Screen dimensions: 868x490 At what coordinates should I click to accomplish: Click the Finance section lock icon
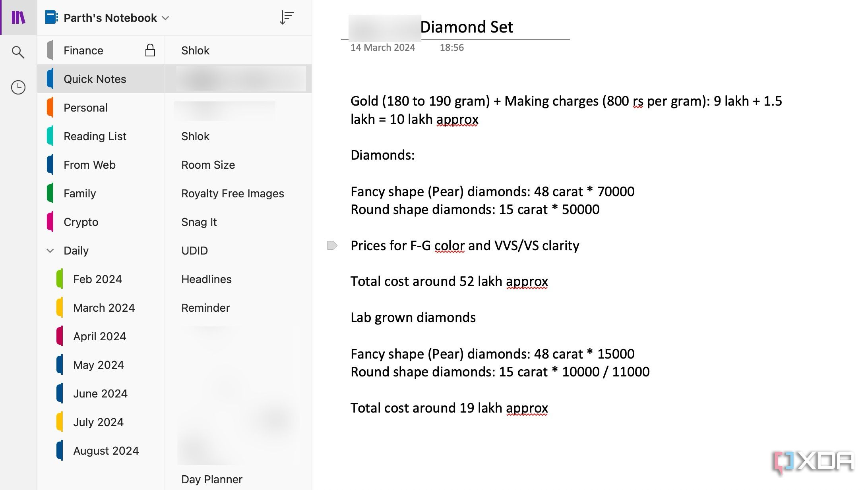tap(150, 50)
